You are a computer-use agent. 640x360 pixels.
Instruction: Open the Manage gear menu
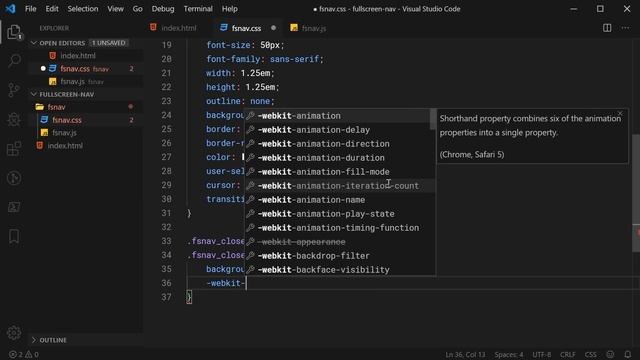point(14,333)
